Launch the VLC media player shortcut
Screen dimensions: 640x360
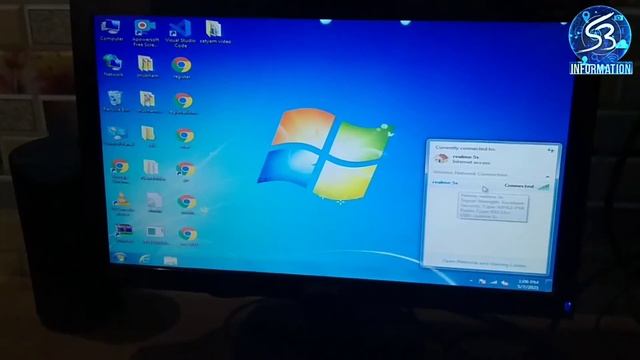[122, 204]
